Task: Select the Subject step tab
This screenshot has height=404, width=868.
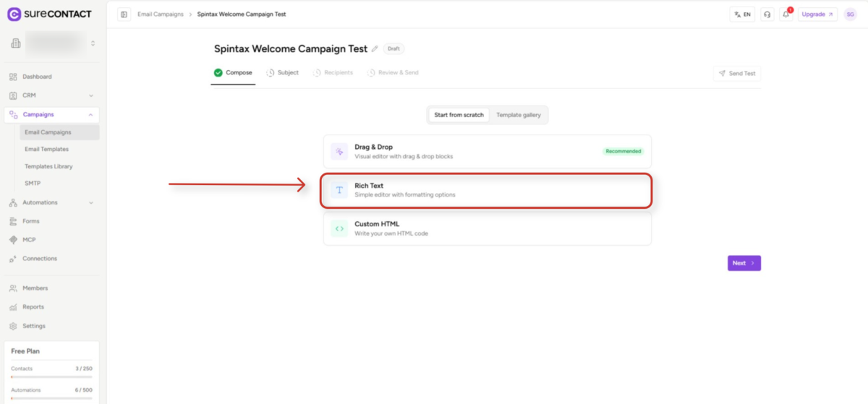Action: click(282, 73)
